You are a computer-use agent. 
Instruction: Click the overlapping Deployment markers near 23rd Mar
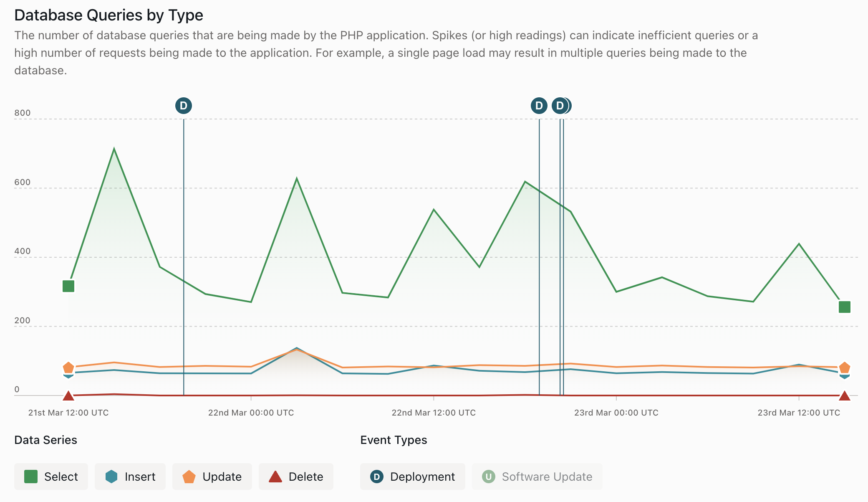[560, 106]
